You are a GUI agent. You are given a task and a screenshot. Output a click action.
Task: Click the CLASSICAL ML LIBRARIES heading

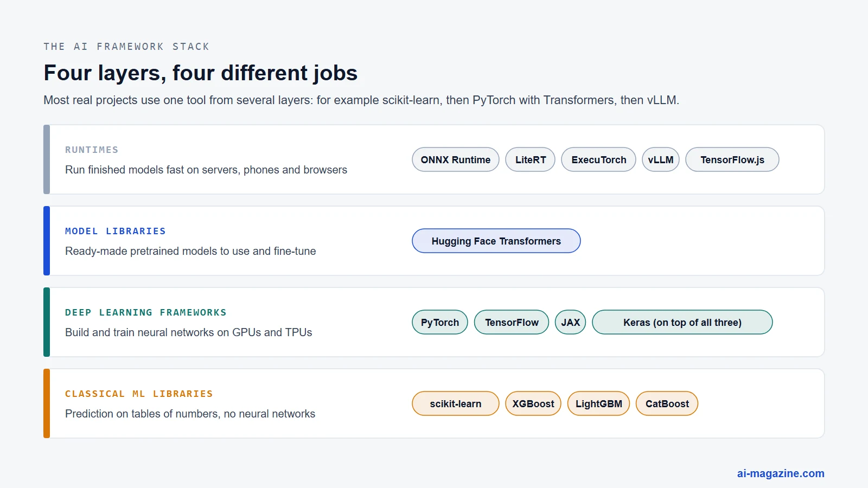coord(139,394)
